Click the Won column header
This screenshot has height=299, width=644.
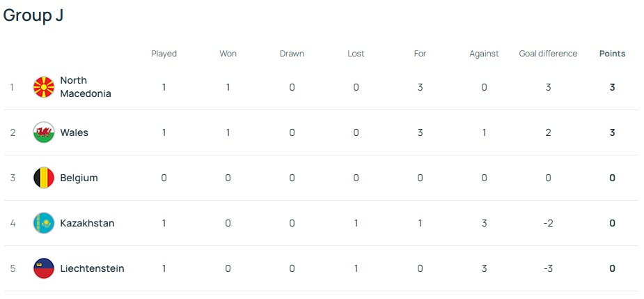[228, 54]
